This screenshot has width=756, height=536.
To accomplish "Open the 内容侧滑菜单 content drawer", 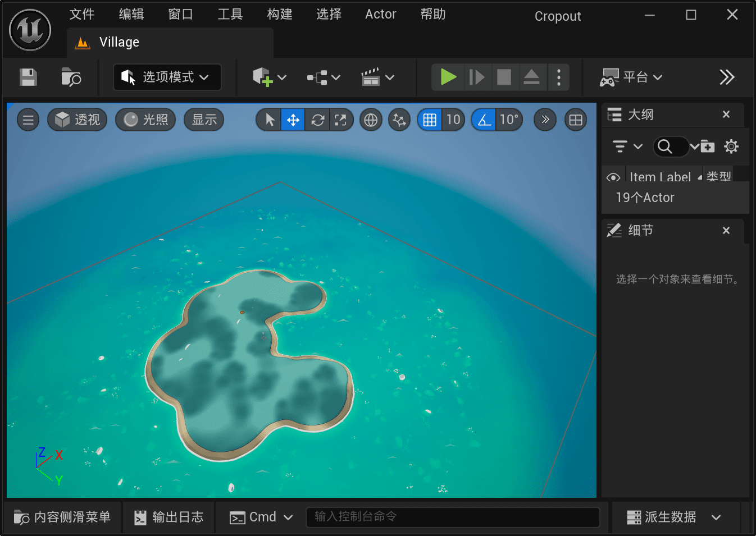I will [x=62, y=517].
